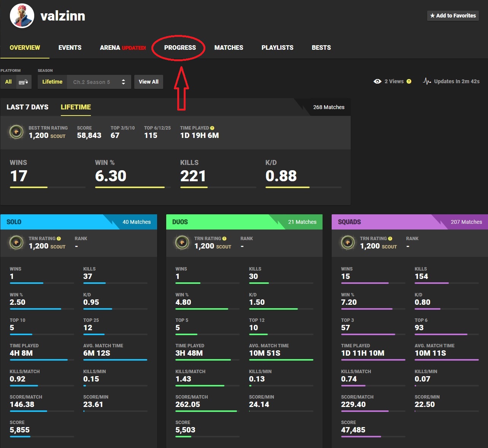488x448 pixels.
Task: Open the Overview tab
Action: (x=25, y=47)
